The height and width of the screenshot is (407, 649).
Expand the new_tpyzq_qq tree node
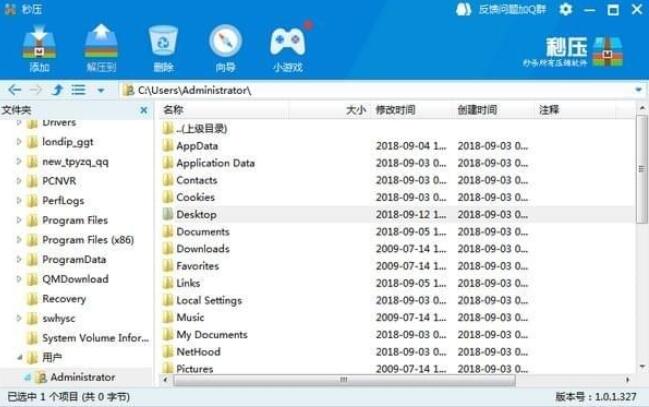click(19, 161)
